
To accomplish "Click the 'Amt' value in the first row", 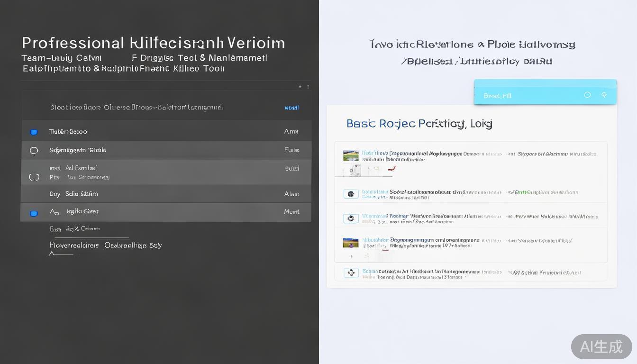I will pyautogui.click(x=291, y=131).
